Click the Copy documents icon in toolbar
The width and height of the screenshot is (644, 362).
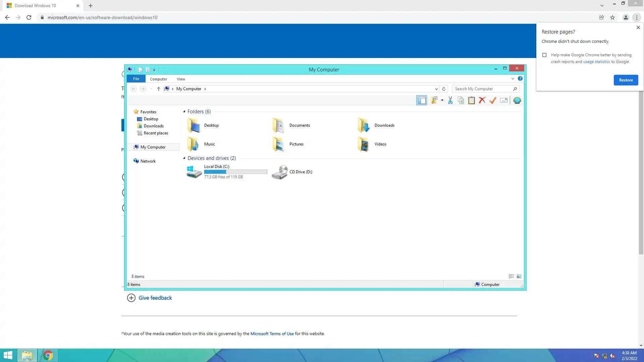click(x=461, y=100)
